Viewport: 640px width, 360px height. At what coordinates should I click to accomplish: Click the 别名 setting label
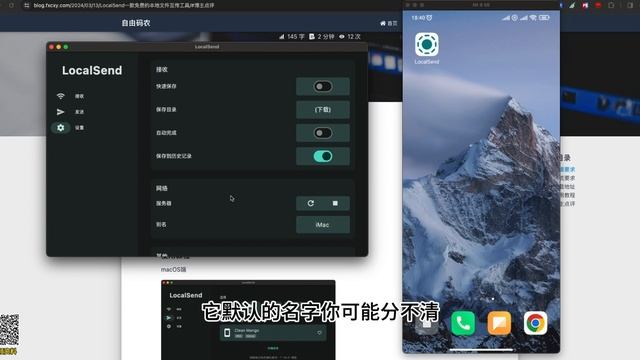click(161, 224)
